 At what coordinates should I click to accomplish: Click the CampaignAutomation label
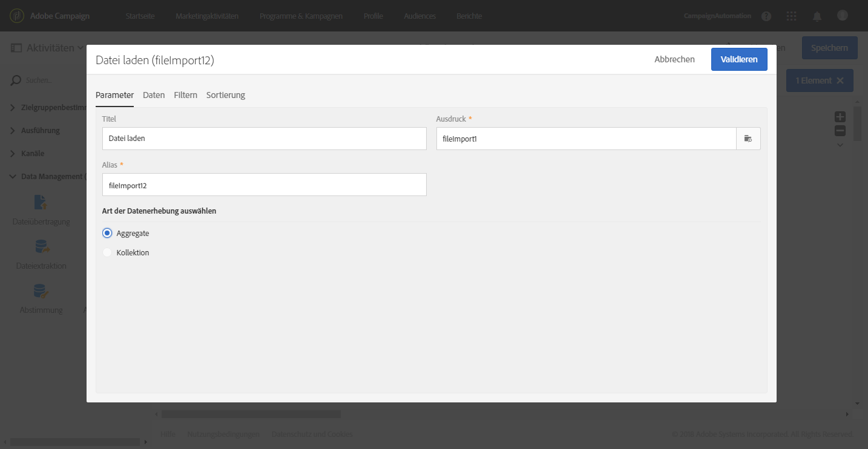(717, 16)
